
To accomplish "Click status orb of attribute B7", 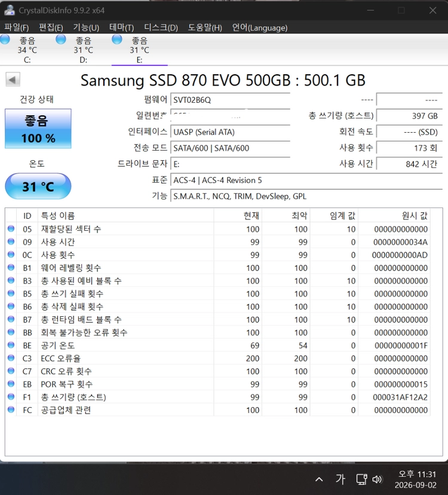I will tap(11, 319).
